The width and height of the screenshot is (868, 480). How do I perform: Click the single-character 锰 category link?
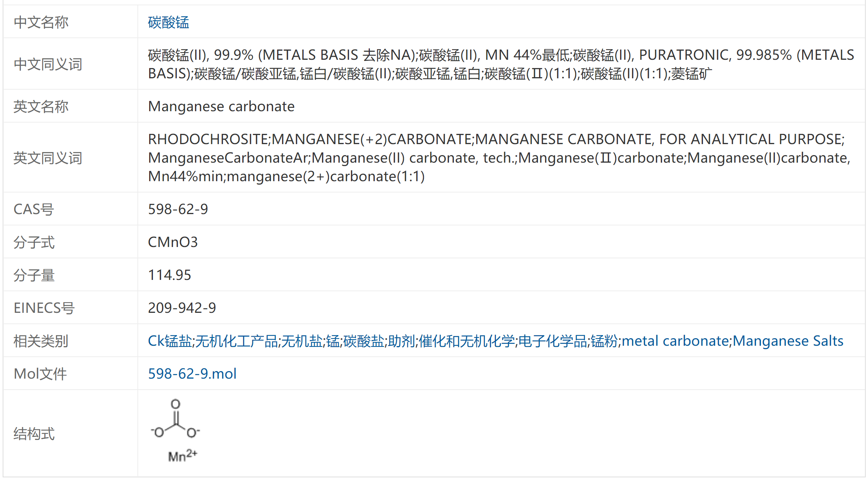[333, 341]
